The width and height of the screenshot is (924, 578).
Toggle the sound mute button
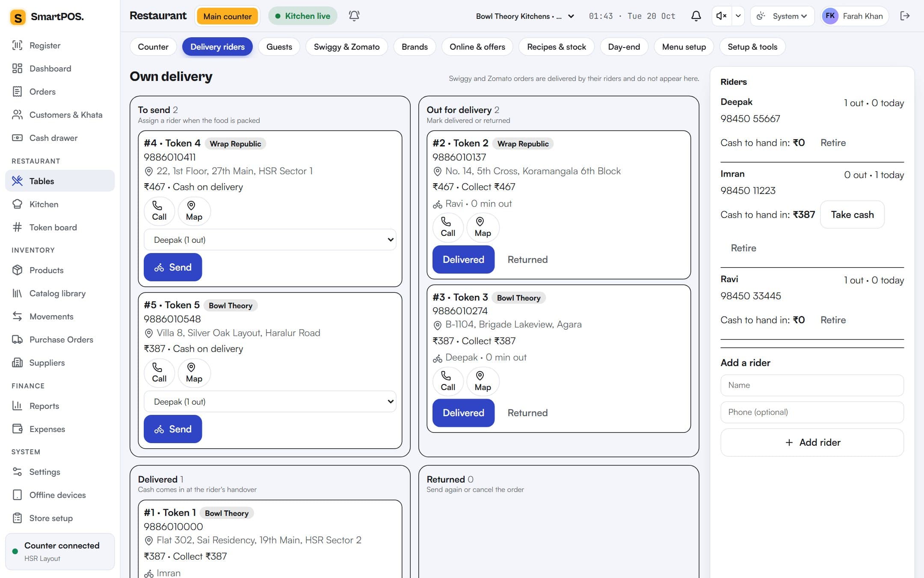(x=721, y=16)
